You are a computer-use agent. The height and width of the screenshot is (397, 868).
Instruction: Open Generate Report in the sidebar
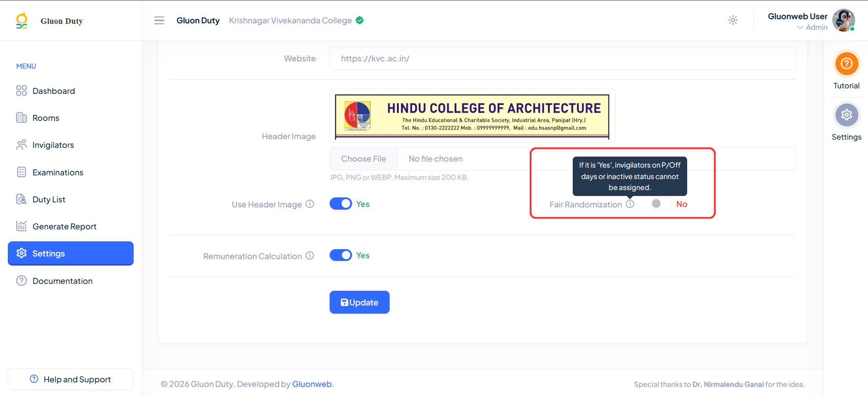pos(71,227)
